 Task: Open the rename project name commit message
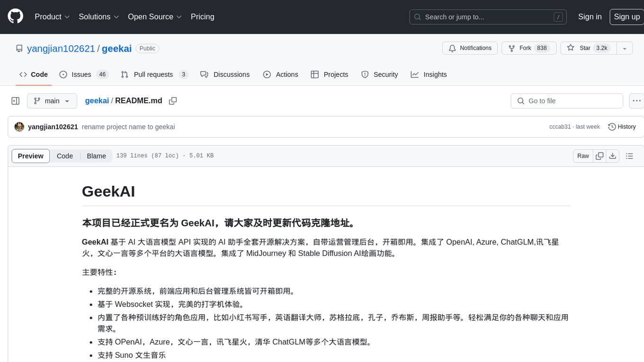128,127
